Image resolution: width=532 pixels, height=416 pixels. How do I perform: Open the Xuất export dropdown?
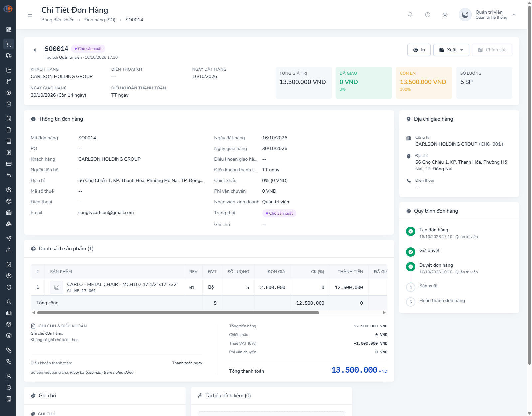click(451, 50)
